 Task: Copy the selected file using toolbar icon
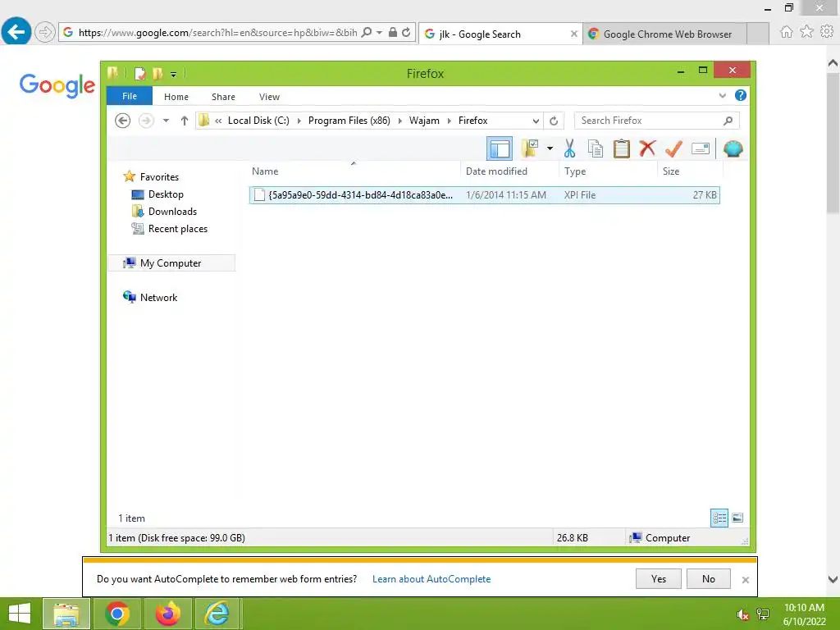pyautogui.click(x=596, y=149)
